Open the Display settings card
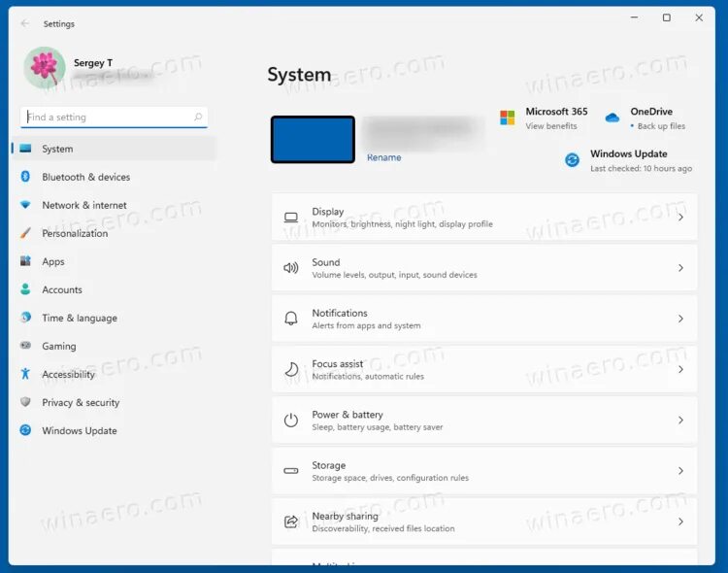Image resolution: width=728 pixels, height=573 pixels. (x=484, y=217)
